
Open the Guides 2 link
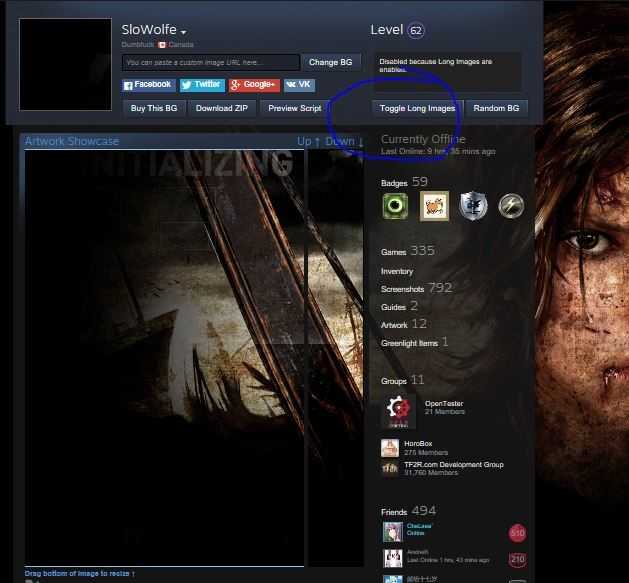pyautogui.click(x=399, y=307)
